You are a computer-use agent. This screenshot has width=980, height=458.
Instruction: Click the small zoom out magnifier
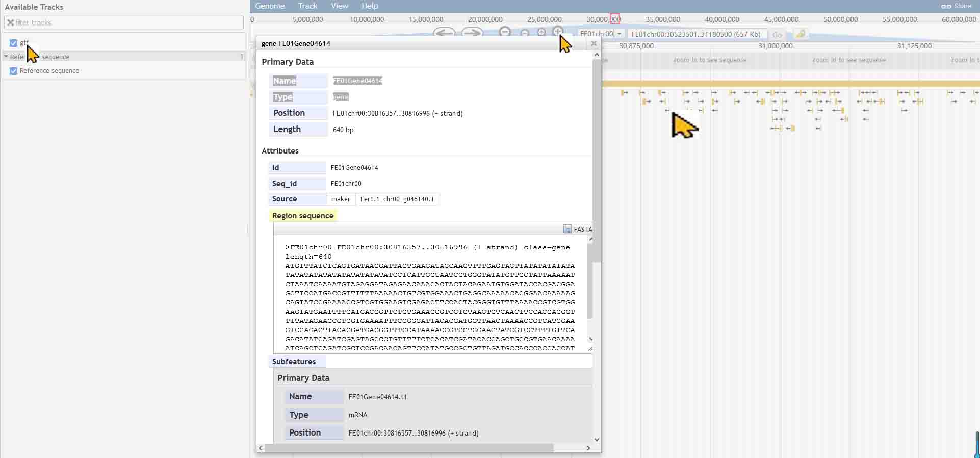pyautogui.click(x=525, y=33)
